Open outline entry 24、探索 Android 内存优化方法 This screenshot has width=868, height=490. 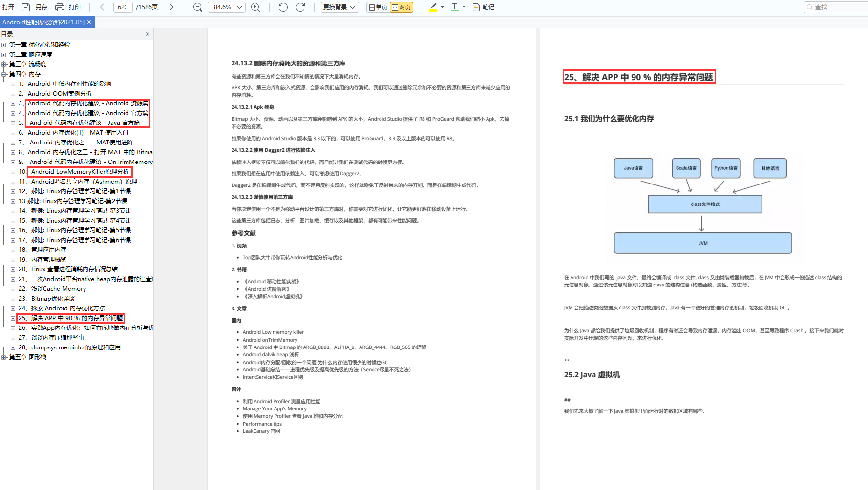point(62,308)
